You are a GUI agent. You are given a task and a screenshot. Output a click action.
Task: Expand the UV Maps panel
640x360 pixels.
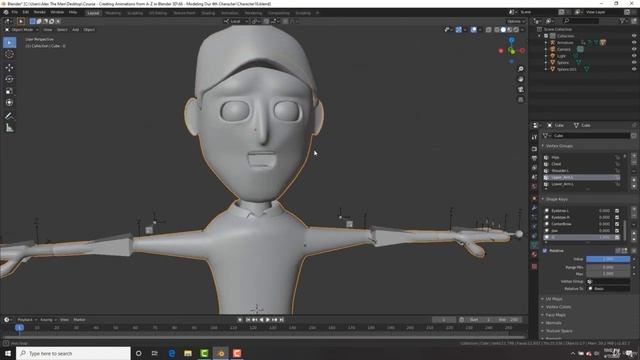coord(553,299)
